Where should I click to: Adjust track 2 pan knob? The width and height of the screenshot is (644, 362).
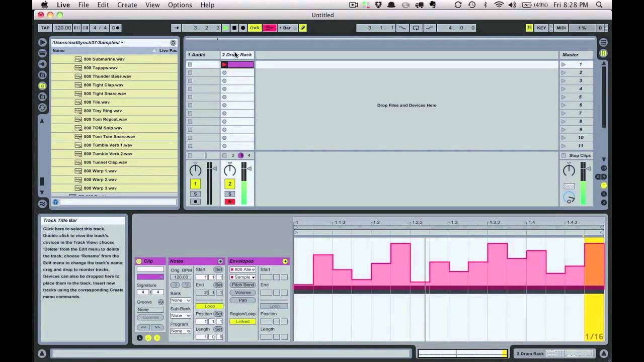(230, 170)
